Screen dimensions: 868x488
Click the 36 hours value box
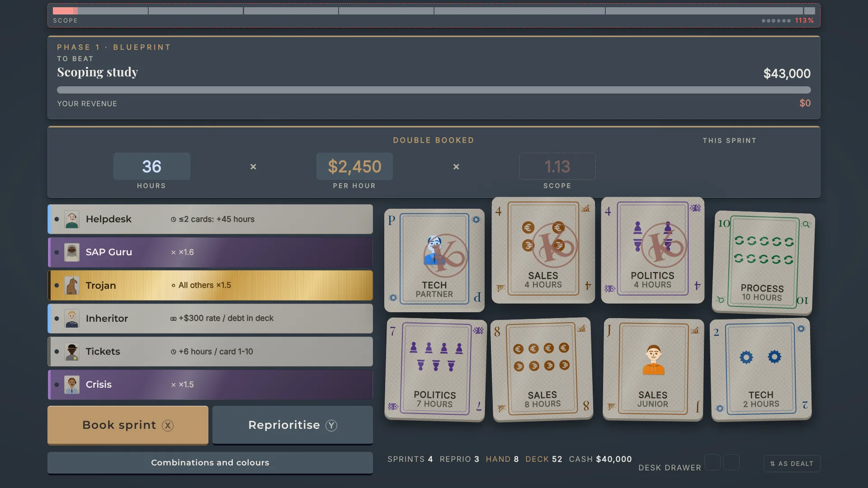151,166
